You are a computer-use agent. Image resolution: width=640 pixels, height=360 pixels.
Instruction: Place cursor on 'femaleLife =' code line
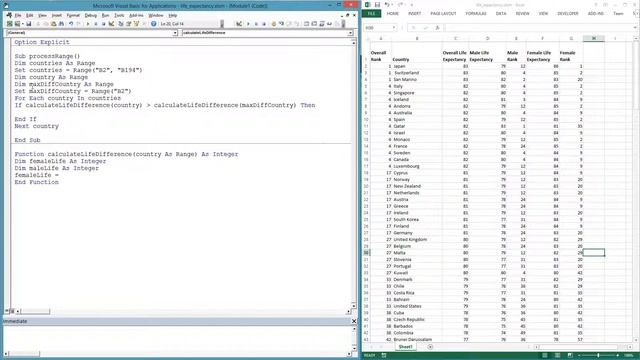click(x=37, y=175)
